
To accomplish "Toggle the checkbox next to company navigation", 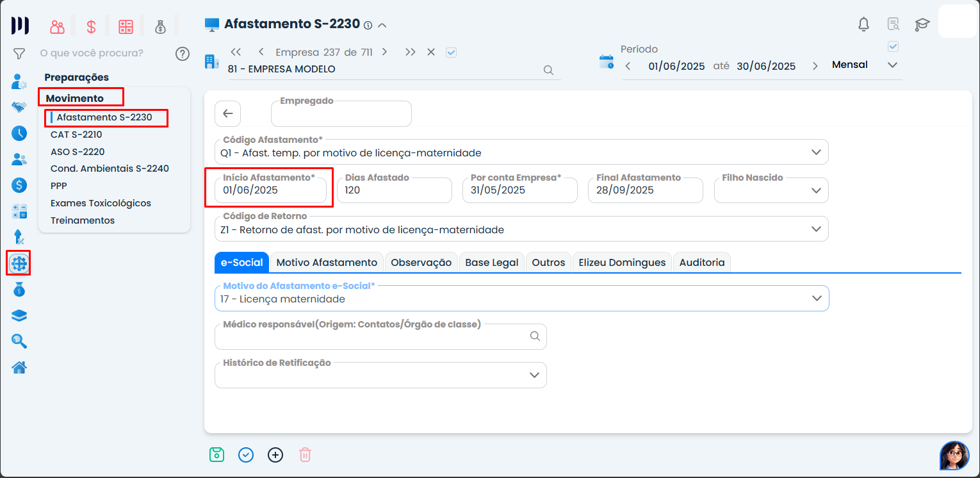I will 451,53.
